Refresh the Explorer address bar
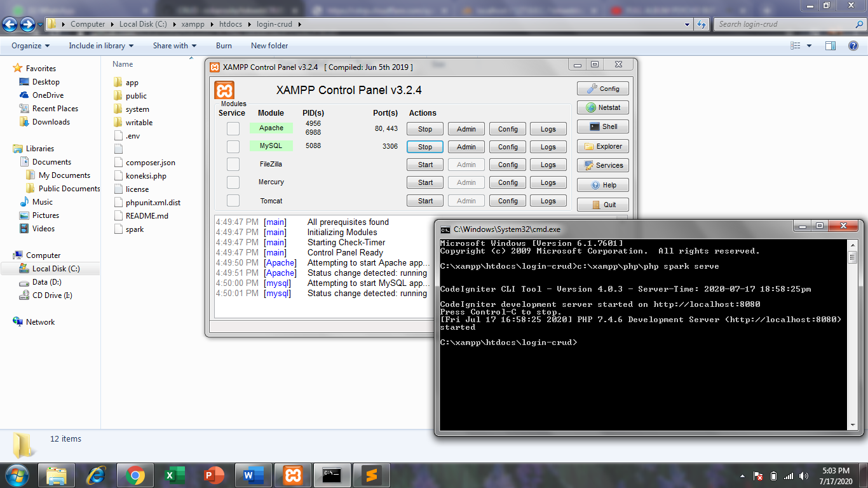The image size is (868, 488). click(702, 24)
